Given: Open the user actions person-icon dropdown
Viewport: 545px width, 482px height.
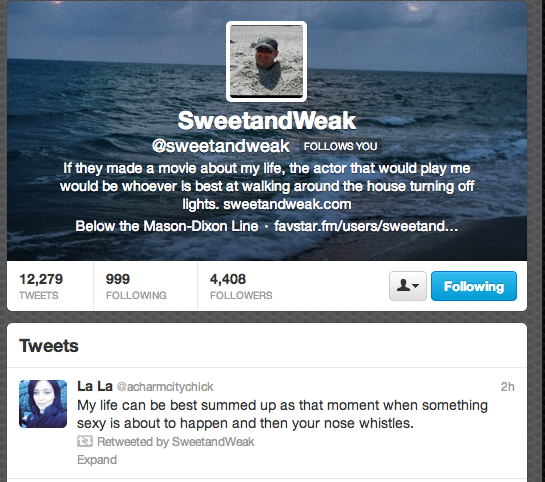Looking at the screenshot, I should [408, 286].
